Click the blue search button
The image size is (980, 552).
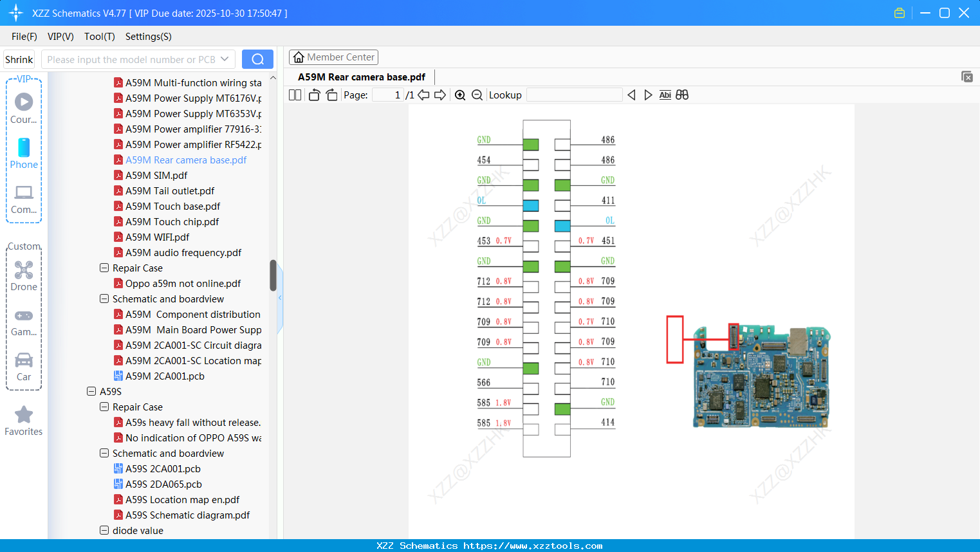pyautogui.click(x=257, y=59)
